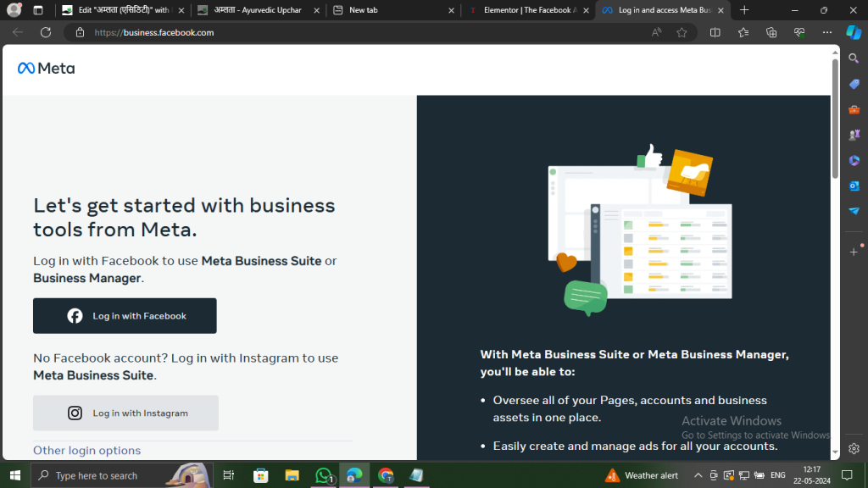Image resolution: width=868 pixels, height=488 pixels.
Task: Open Settings and more menu
Action: pos(827,33)
